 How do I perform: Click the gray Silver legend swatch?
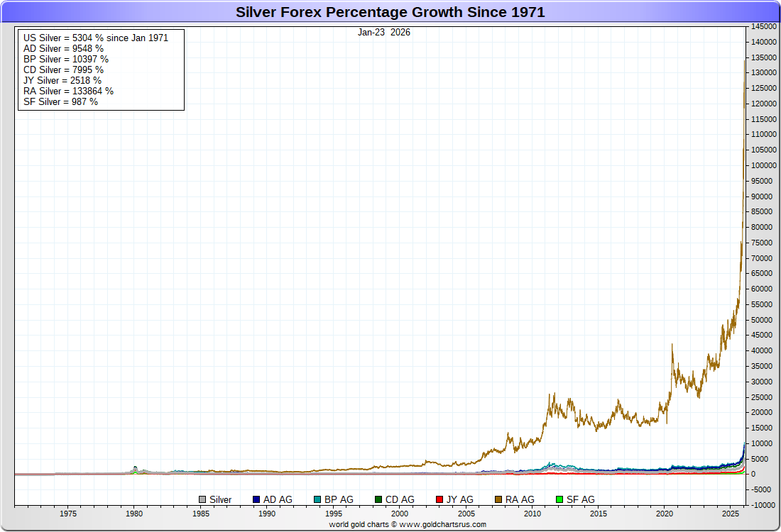coord(203,500)
